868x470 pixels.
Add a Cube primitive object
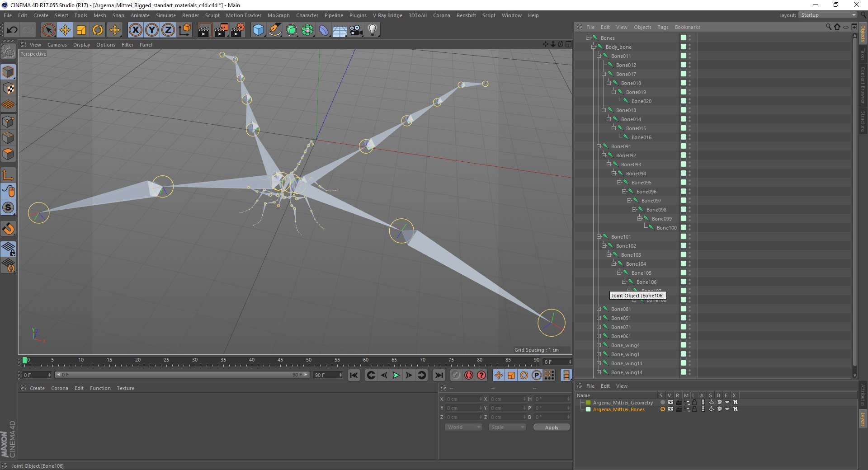click(x=258, y=30)
